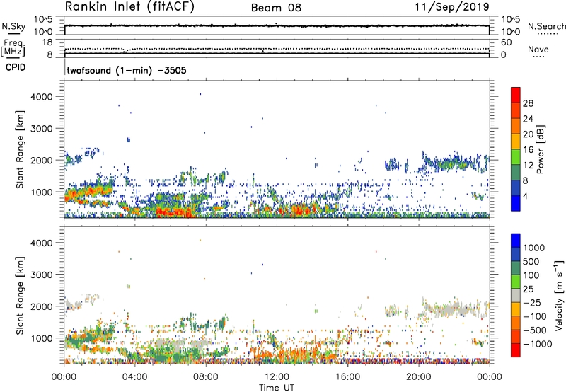Click the 'N.Sky' legend label
This screenshot has width=566, height=392.
click(13, 26)
